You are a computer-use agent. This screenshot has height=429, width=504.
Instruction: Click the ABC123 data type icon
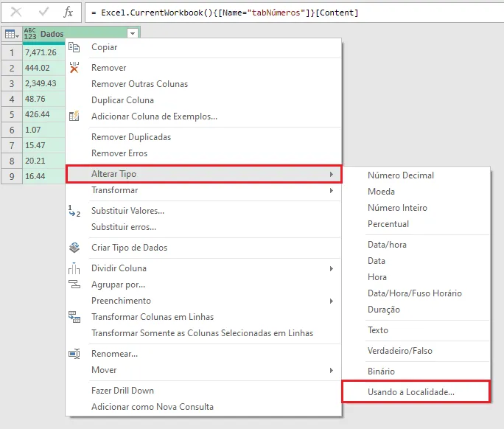coord(30,34)
